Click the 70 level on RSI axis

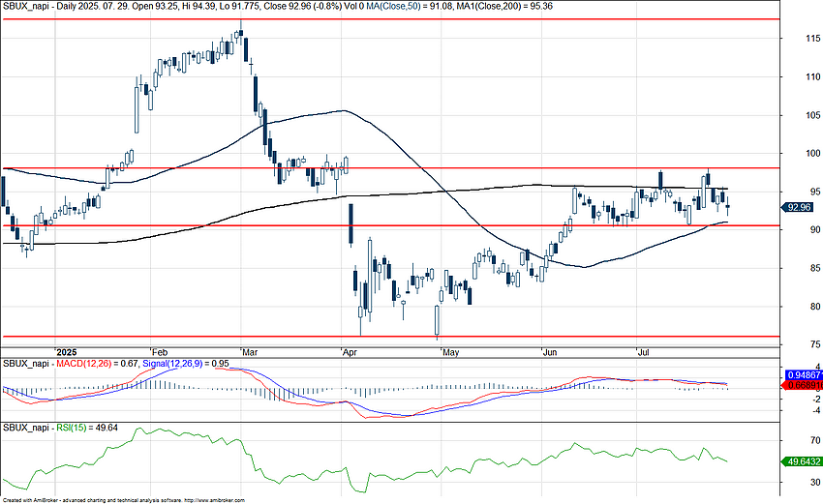point(815,440)
